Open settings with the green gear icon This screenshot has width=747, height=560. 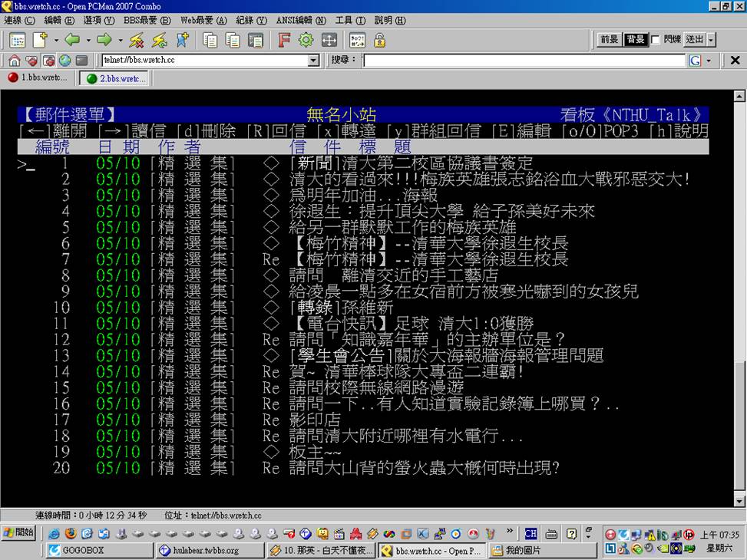(x=306, y=40)
